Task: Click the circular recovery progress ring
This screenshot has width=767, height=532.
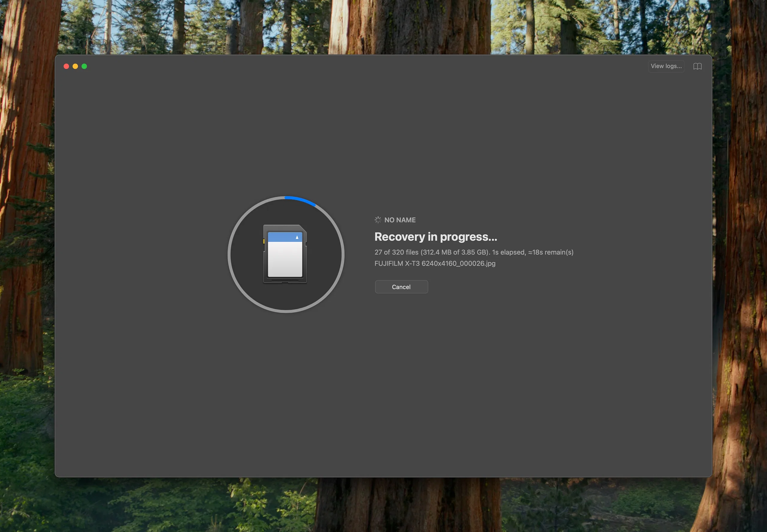Action: point(286,254)
